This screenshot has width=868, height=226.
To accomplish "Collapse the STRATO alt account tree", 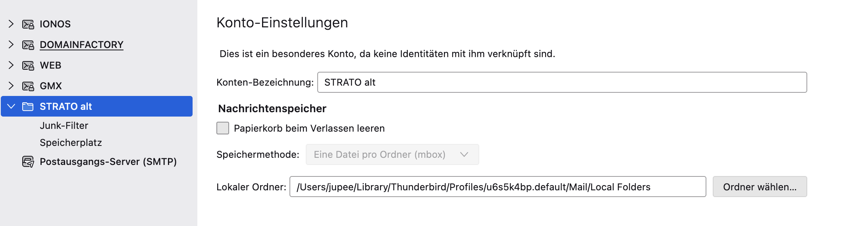I will 11,107.
